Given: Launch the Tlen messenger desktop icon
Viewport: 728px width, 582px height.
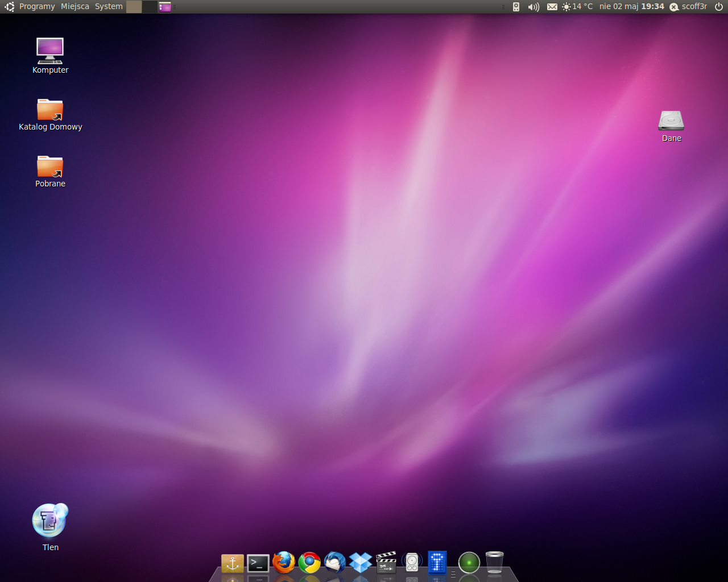Looking at the screenshot, I should click(50, 527).
